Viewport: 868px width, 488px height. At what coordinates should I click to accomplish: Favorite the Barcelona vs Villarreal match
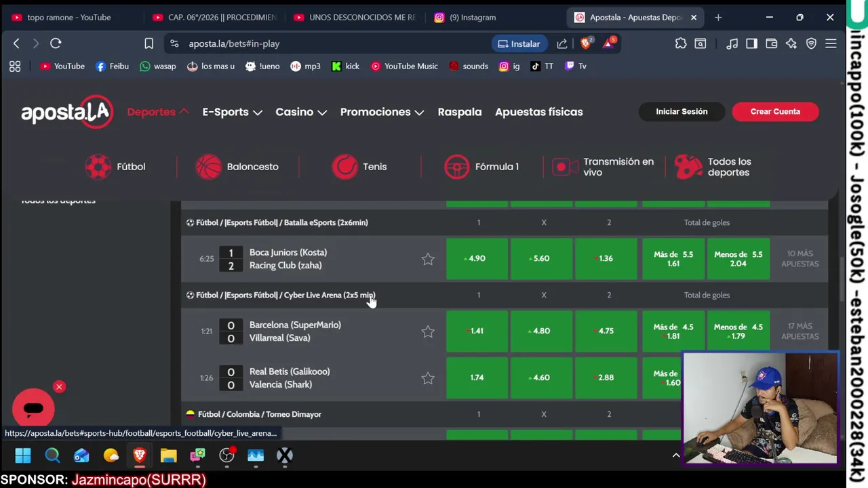428,331
